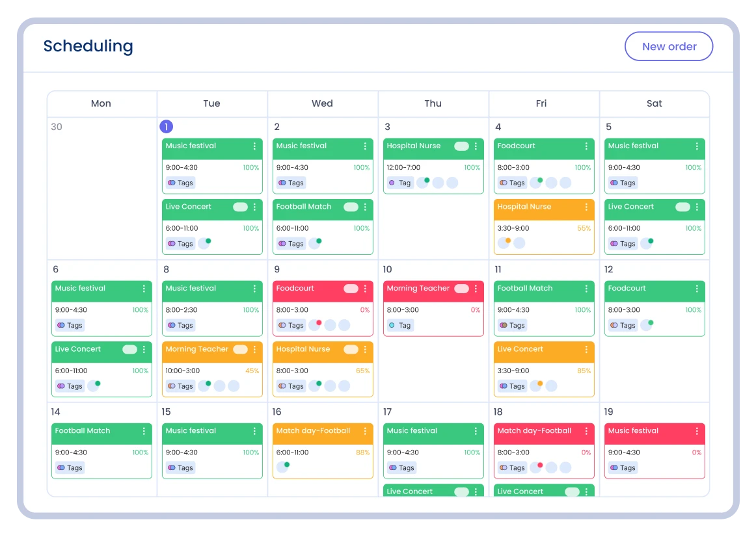Click the 10:00-3:00 time on day 8 Morning Teacher

(x=183, y=371)
